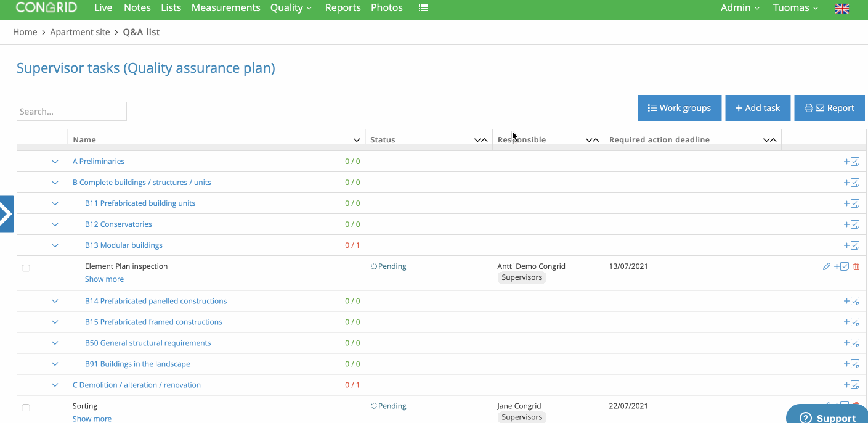The image size is (868, 423).
Task: Open the list view icon in navbar
Action: [x=423, y=8]
